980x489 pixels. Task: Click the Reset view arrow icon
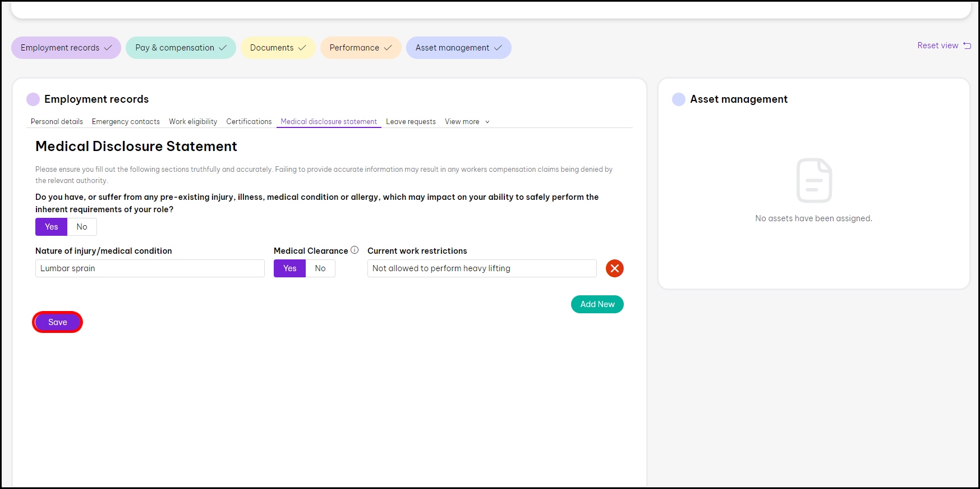click(x=967, y=45)
